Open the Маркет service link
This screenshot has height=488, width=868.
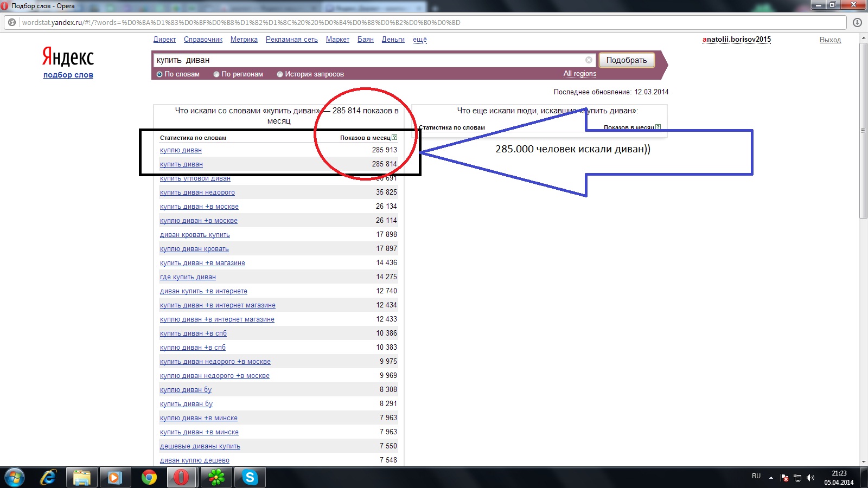[337, 40]
